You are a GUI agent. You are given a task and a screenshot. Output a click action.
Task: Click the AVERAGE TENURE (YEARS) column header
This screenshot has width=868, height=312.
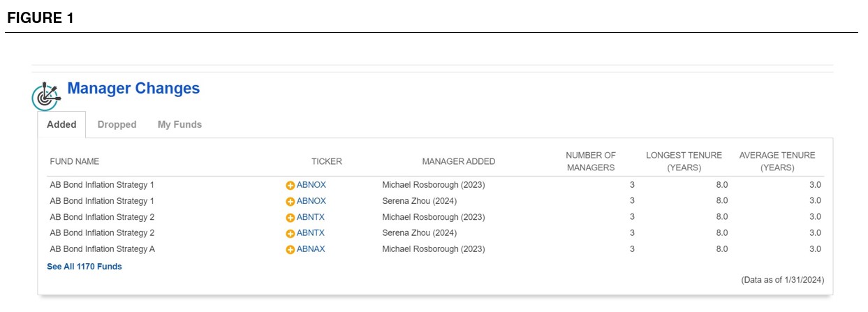[x=777, y=161]
